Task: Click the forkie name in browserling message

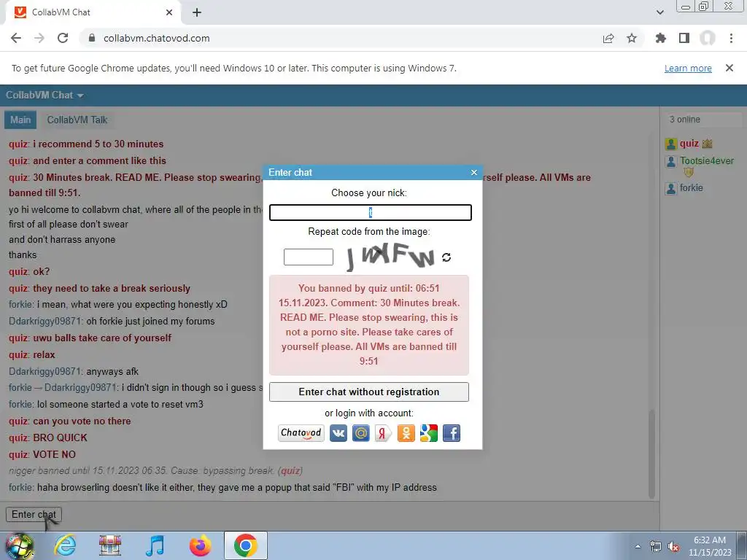Action: click(x=20, y=488)
